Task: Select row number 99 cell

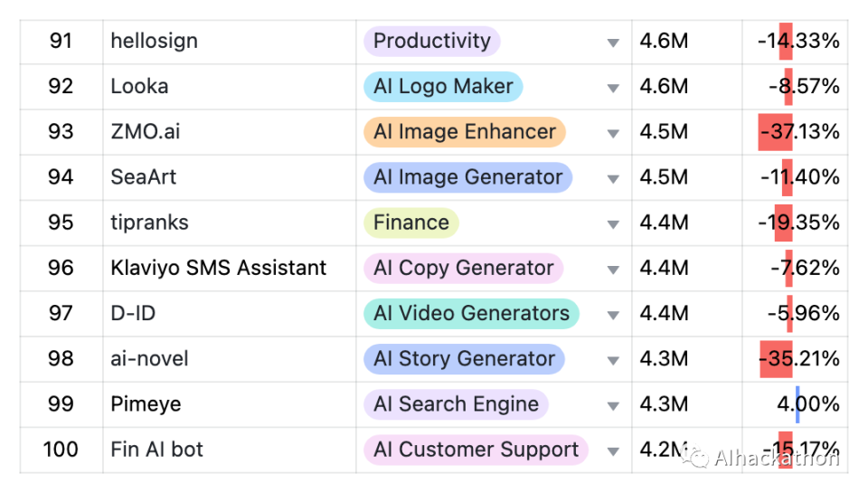Action: 61,404
